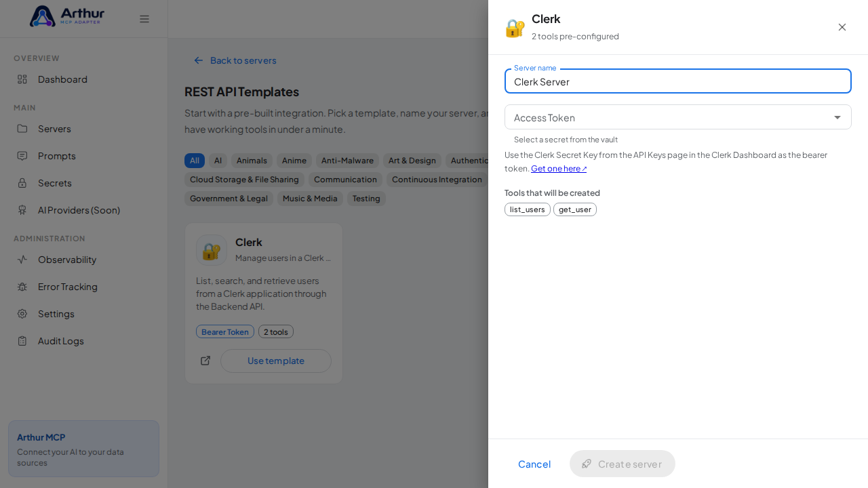Viewport: 868px width, 488px height.
Task: Open the external link icon on Clerk card
Action: click(x=205, y=361)
